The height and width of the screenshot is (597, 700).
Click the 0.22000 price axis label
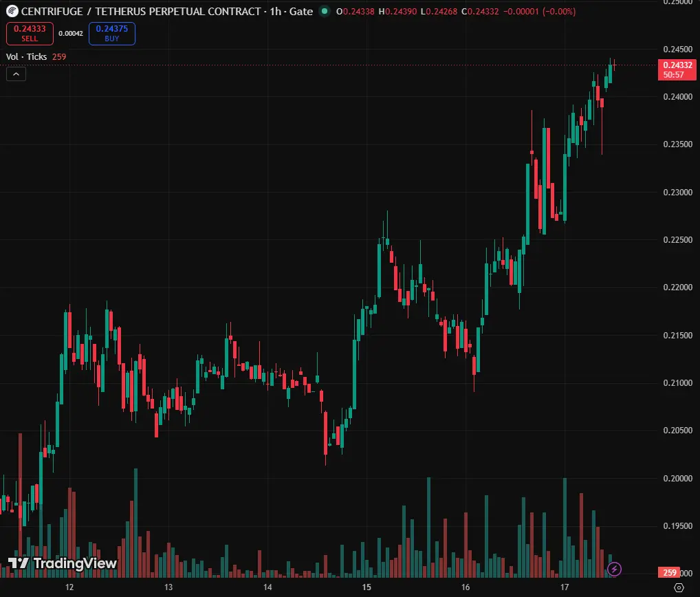pos(678,287)
